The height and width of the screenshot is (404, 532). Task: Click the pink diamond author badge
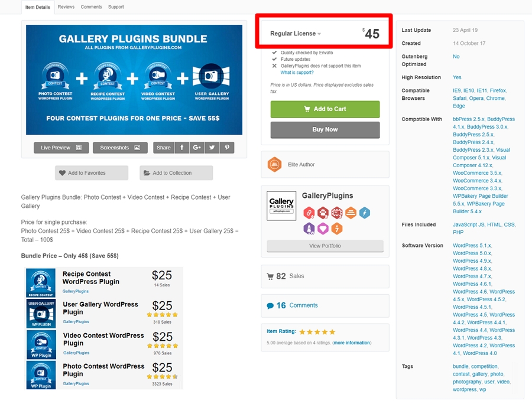click(323, 228)
